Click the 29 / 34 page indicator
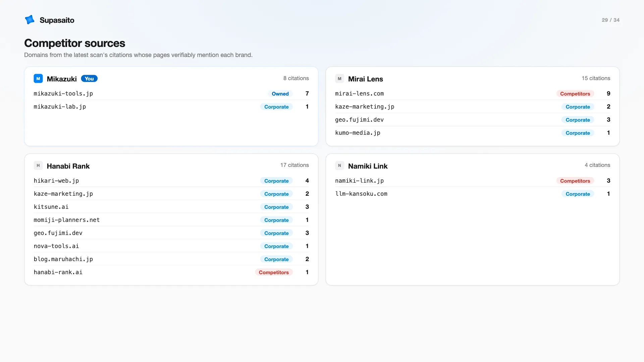This screenshot has width=644, height=362. (610, 20)
